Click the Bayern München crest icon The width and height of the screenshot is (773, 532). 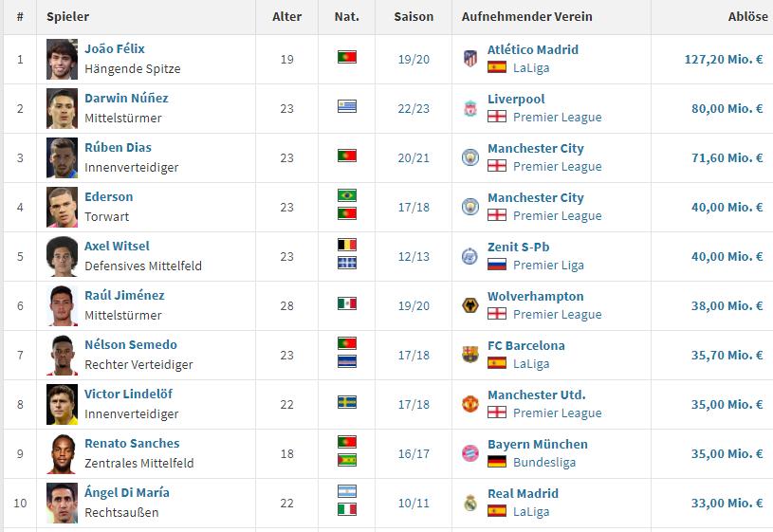(x=470, y=453)
